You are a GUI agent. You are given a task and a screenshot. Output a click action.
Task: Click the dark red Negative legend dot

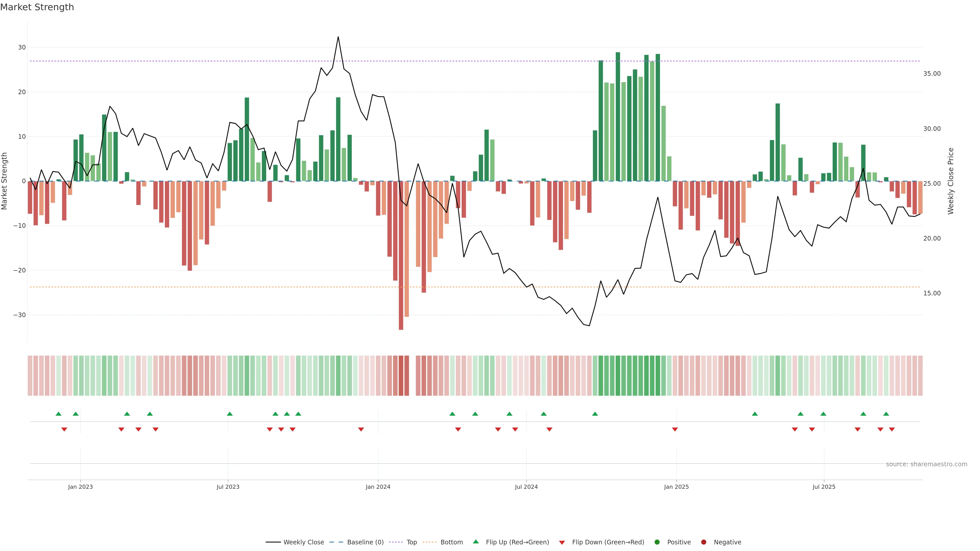click(x=703, y=542)
